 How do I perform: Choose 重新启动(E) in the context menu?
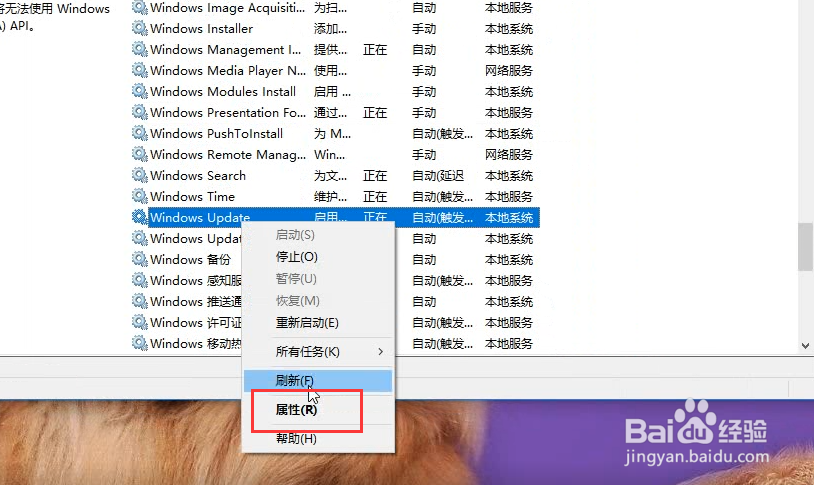(x=318, y=322)
